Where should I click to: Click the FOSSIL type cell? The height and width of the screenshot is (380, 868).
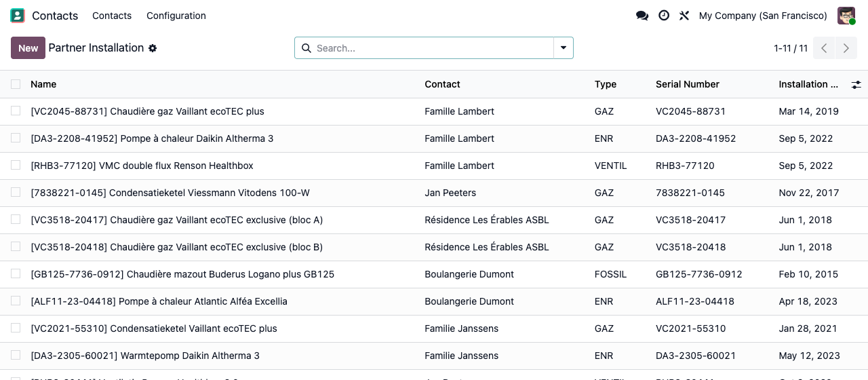(610, 274)
